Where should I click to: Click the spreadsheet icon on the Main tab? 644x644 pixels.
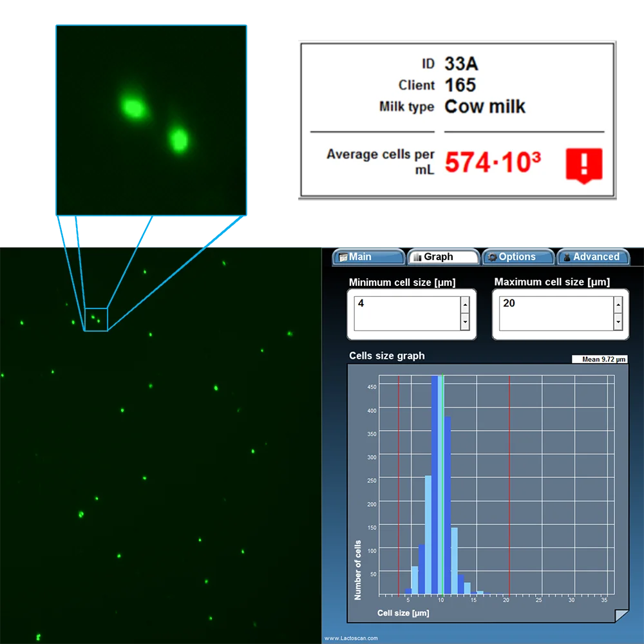[343, 256]
